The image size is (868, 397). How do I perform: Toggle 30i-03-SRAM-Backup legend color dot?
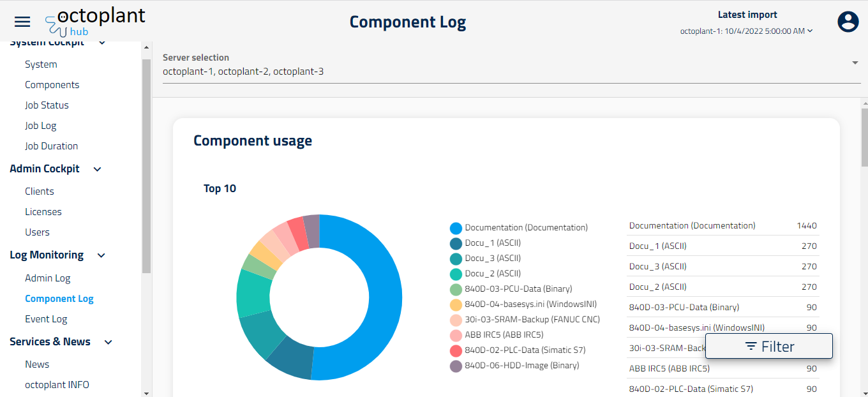[x=456, y=320]
